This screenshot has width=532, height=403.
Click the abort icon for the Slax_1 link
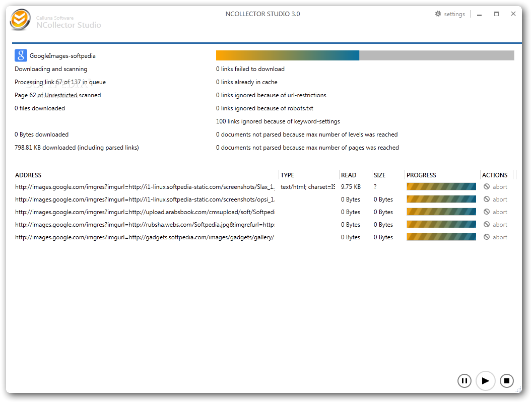pyautogui.click(x=487, y=186)
